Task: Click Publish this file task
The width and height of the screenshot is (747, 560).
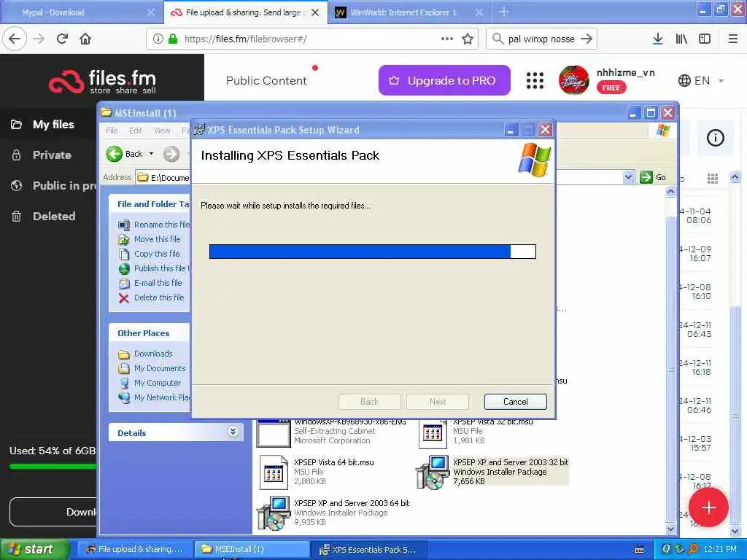Action: coord(154,268)
